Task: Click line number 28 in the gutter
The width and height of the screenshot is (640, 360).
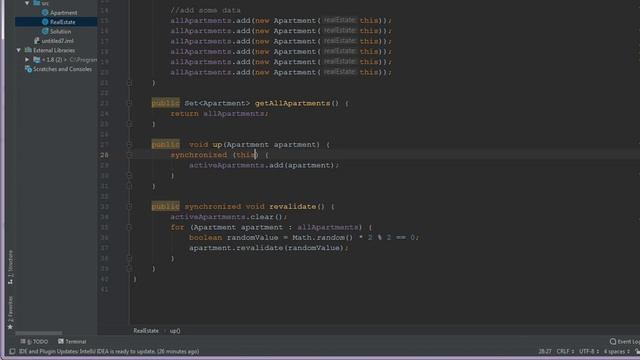Action: 104,155
